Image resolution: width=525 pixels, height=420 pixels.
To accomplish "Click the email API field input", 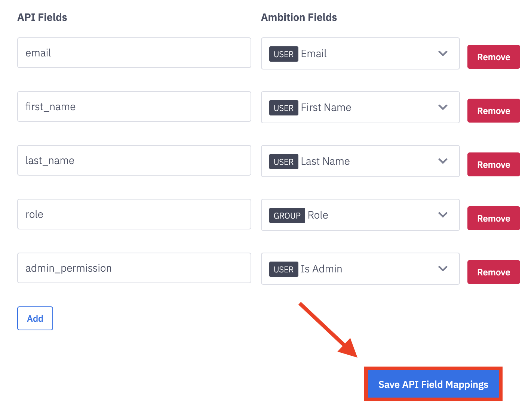I will [x=134, y=53].
